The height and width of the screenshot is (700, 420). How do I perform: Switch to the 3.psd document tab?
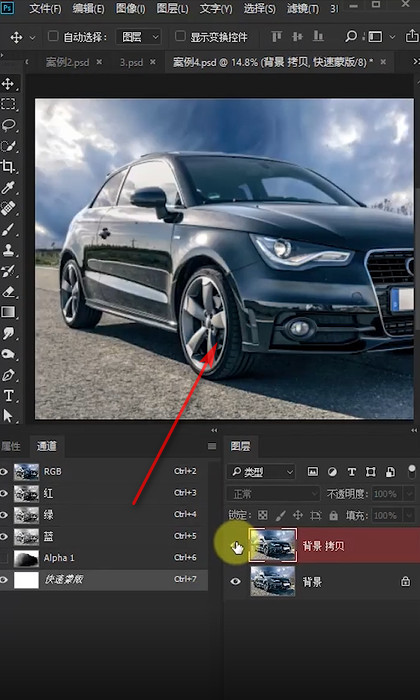coord(131,62)
